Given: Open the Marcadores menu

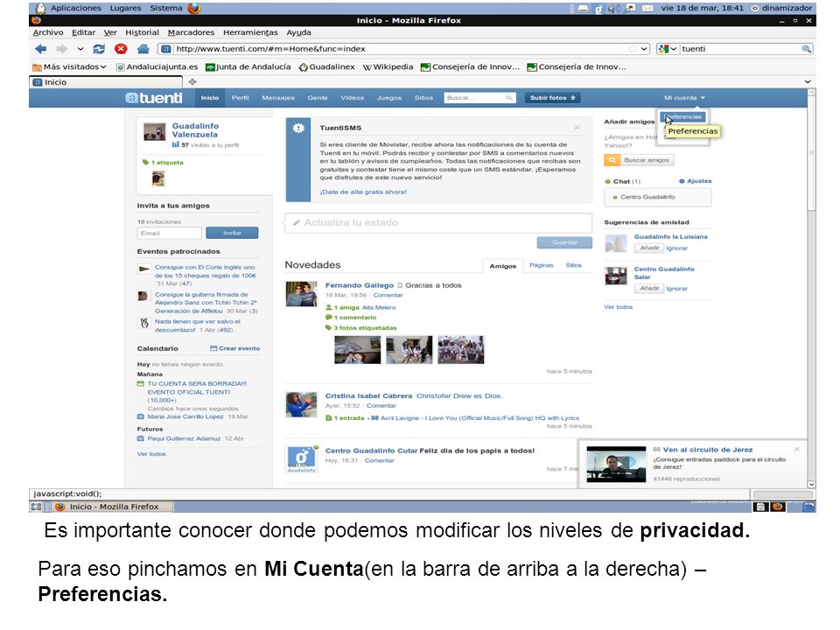Looking at the screenshot, I should (x=191, y=32).
